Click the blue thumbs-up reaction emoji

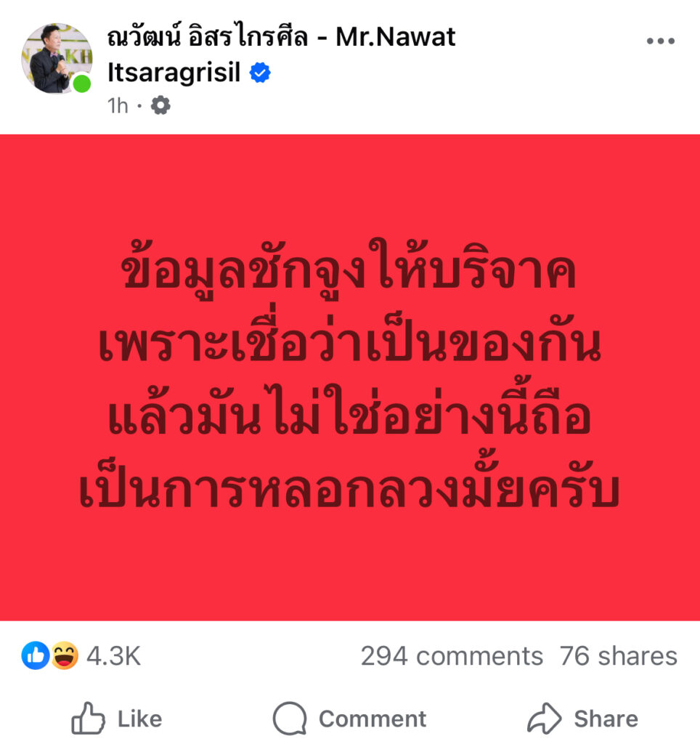point(36,655)
